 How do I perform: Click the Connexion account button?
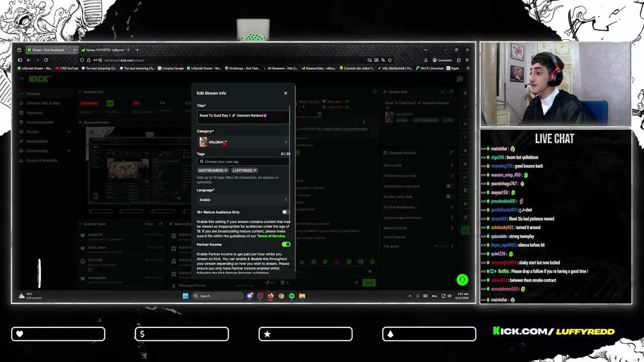point(442,60)
